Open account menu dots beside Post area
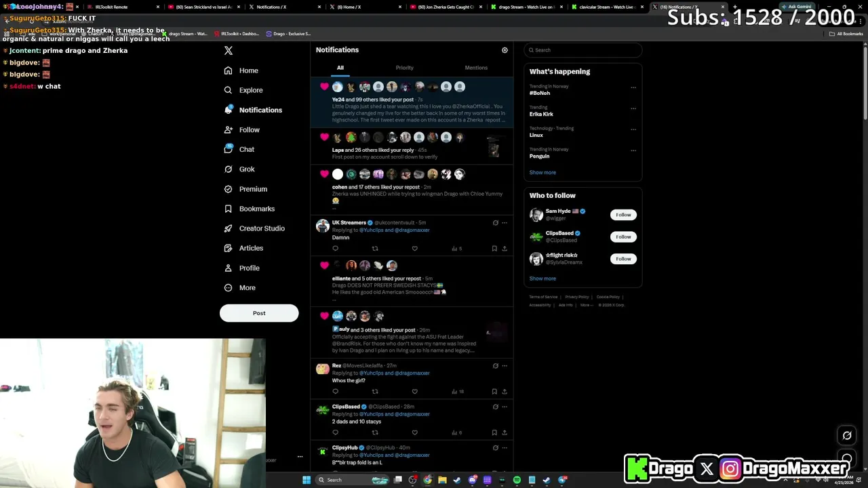 tap(300, 457)
